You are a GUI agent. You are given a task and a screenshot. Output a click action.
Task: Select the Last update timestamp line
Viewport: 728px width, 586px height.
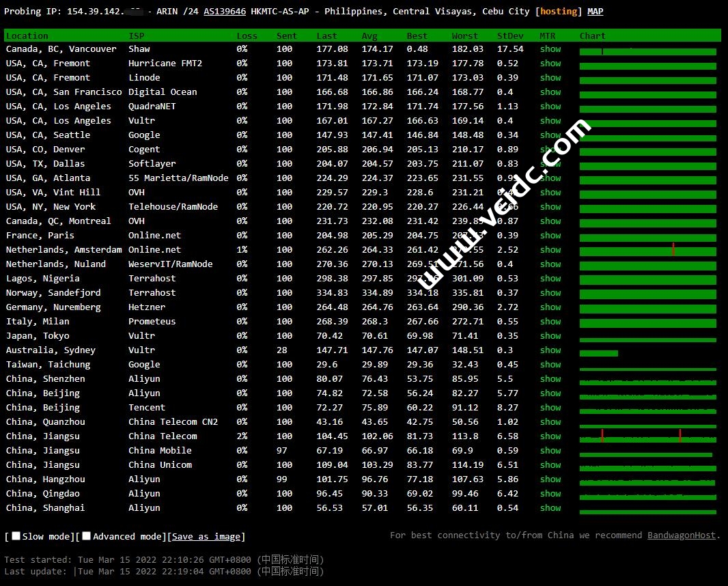(164, 571)
